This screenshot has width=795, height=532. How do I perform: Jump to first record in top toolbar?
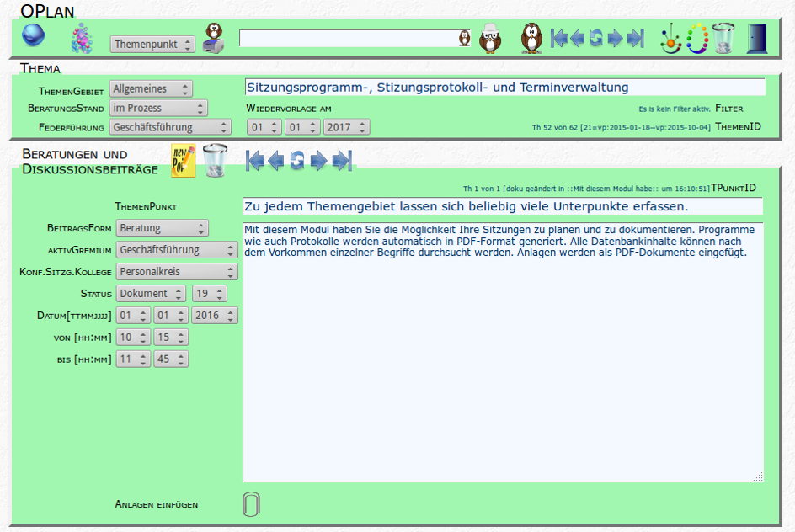click(x=558, y=39)
